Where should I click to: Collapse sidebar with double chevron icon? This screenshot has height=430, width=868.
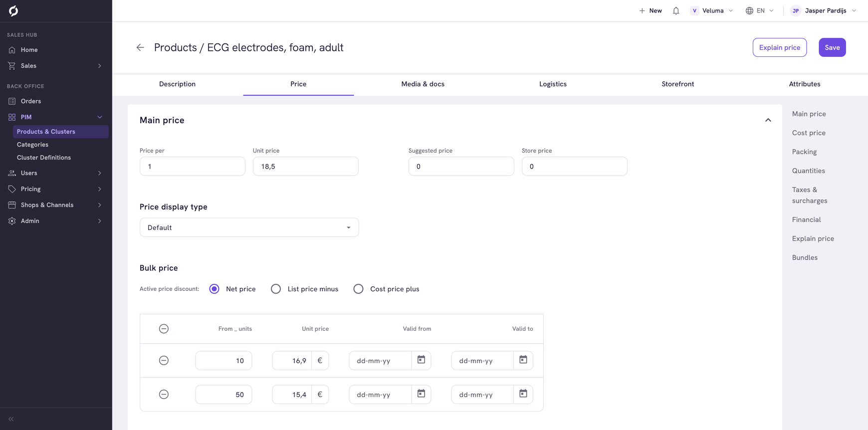(11, 419)
